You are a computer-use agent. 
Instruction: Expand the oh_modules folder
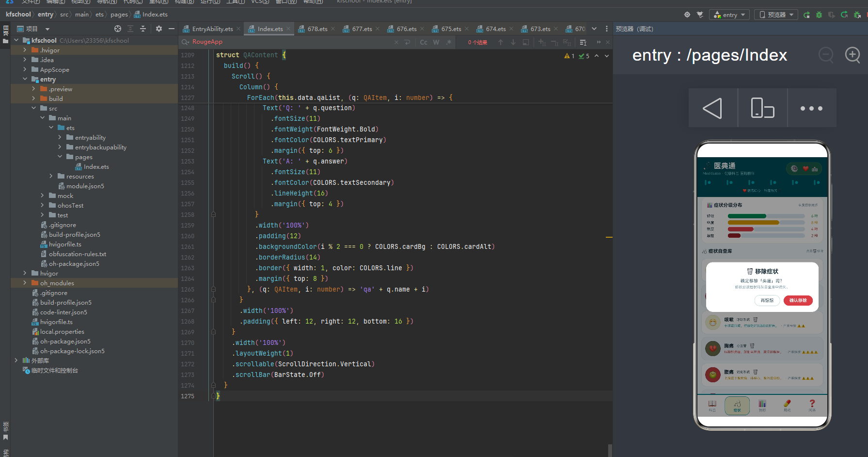click(25, 283)
